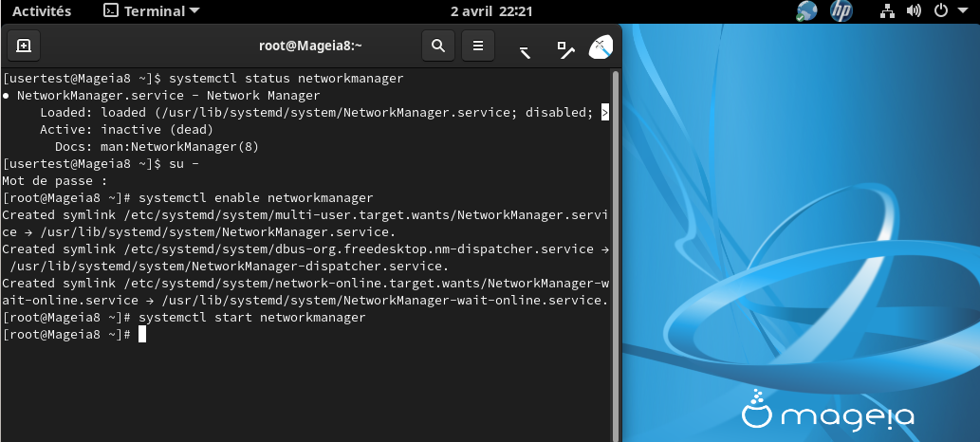Click the 'Docs: man:NetworkManager(8)' line
This screenshot has width=980, height=442.
(x=157, y=147)
